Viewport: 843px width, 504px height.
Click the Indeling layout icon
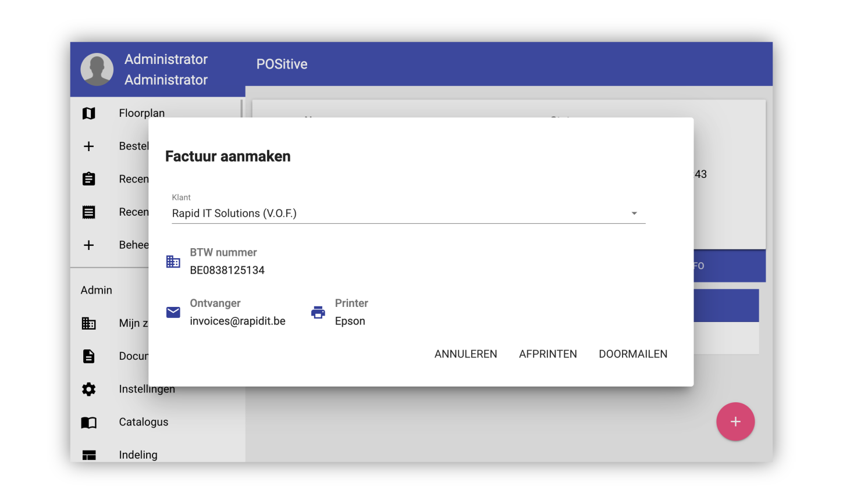click(88, 455)
